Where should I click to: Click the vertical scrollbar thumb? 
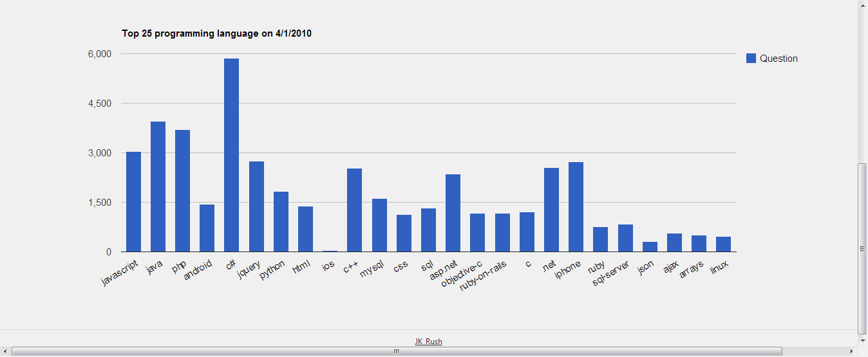863,249
